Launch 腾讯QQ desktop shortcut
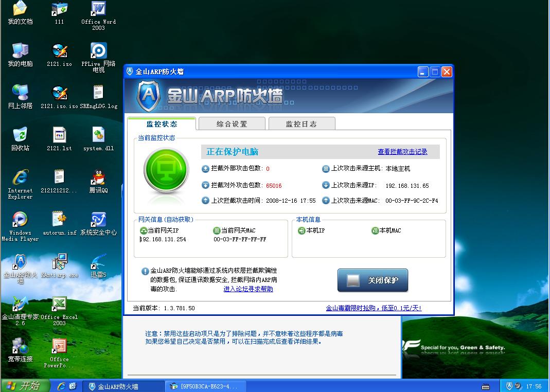 (99, 181)
